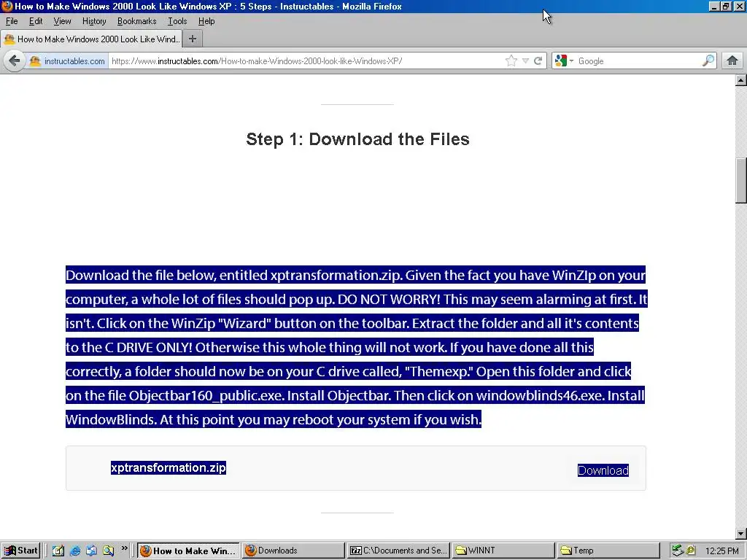Image resolution: width=747 pixels, height=560 pixels.
Task: Click the 12:25 PM clock
Action: pyautogui.click(x=722, y=551)
